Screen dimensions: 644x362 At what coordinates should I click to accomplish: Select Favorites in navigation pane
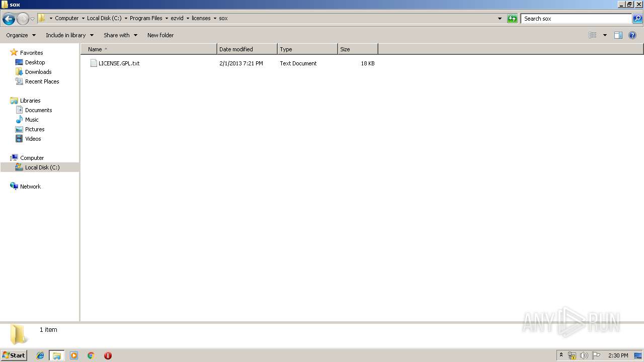[31, 53]
